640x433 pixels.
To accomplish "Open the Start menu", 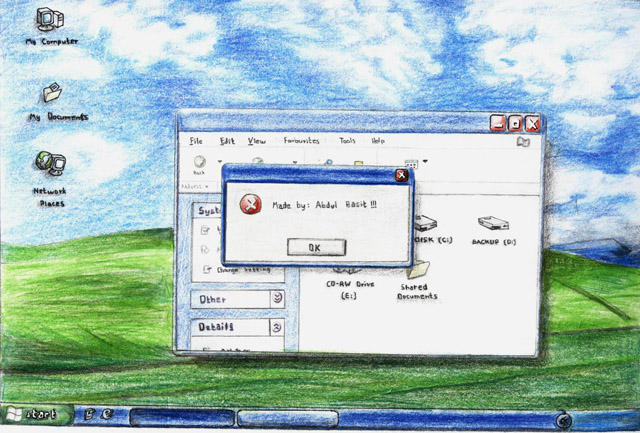I will [x=37, y=415].
